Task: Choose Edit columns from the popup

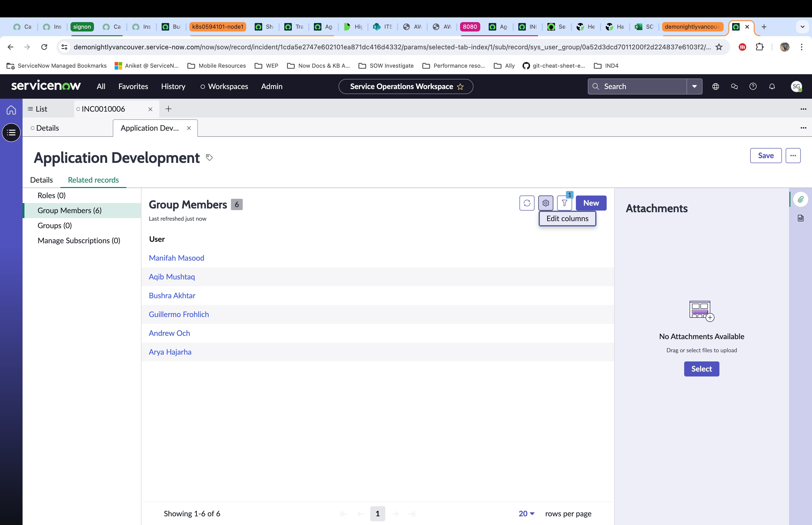Action: click(567, 219)
